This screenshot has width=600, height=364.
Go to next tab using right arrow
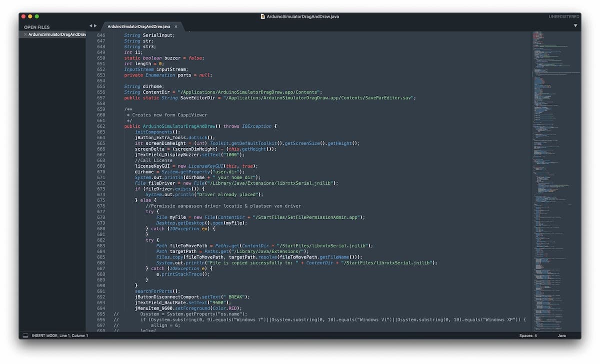tap(95, 25)
